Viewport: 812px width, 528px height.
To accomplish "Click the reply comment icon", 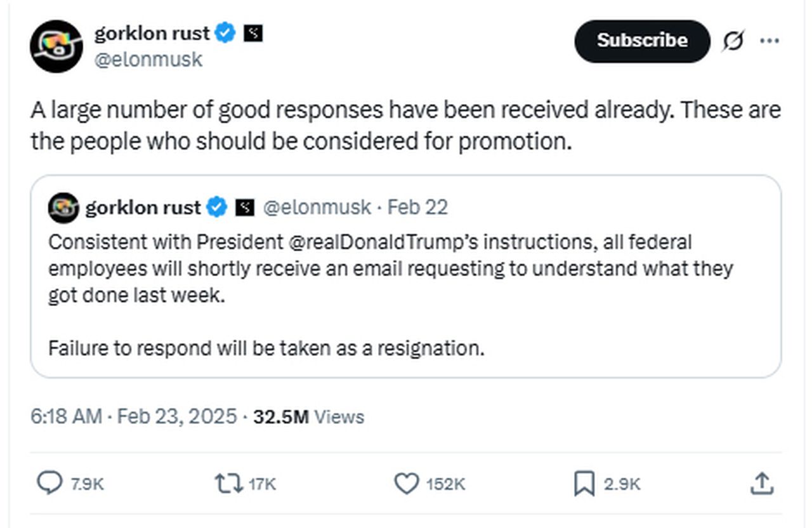I will coord(49,484).
